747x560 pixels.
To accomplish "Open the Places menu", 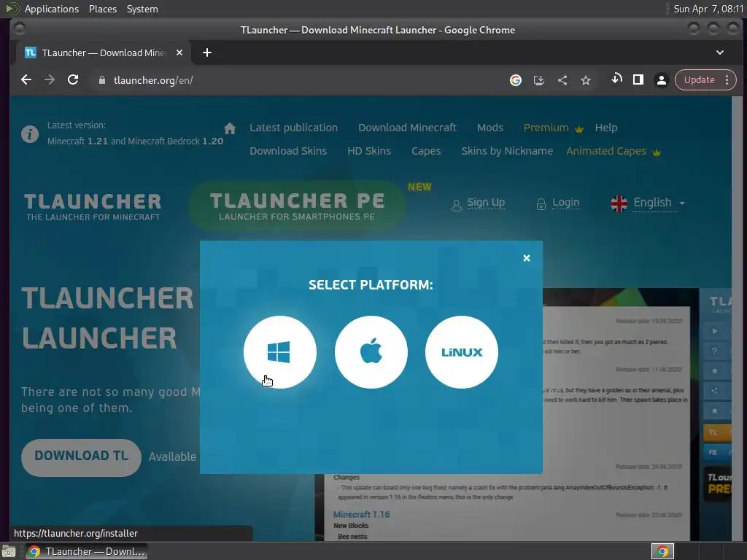I will [102, 9].
